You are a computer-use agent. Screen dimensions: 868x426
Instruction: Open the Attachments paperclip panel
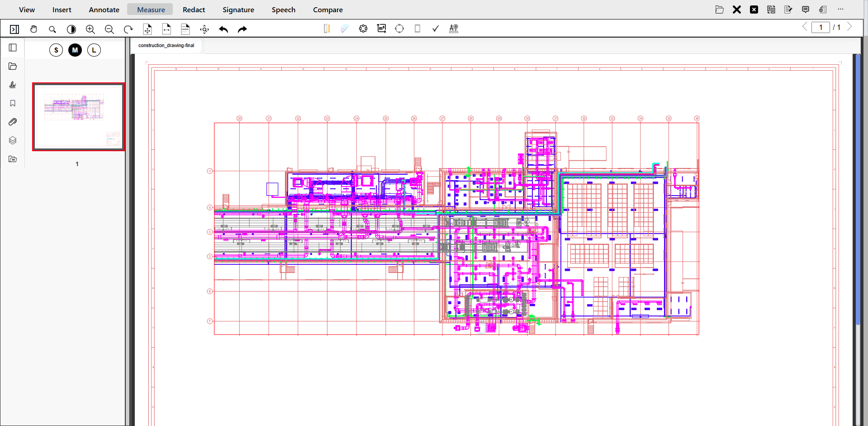tap(13, 122)
